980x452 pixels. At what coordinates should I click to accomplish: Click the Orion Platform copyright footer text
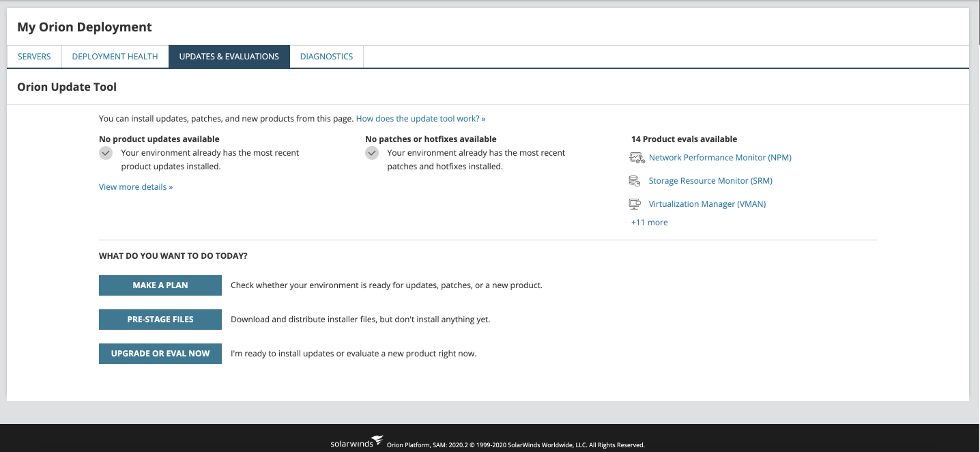pyautogui.click(x=515, y=445)
